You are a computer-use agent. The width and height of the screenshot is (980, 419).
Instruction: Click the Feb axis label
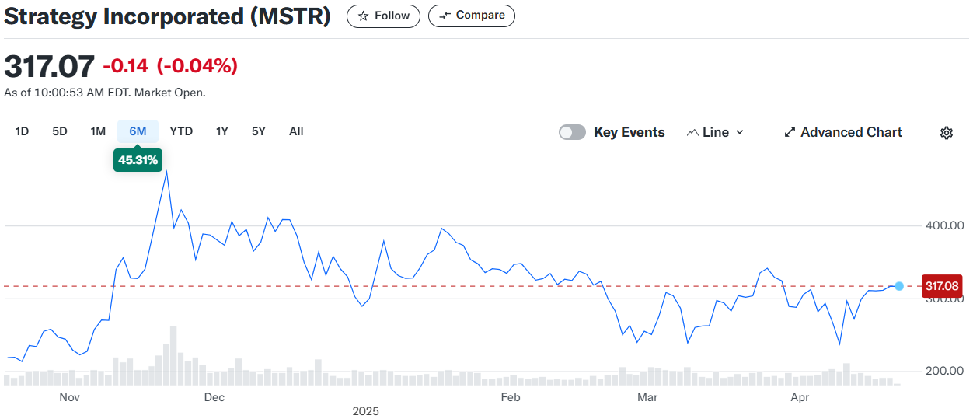point(510,397)
